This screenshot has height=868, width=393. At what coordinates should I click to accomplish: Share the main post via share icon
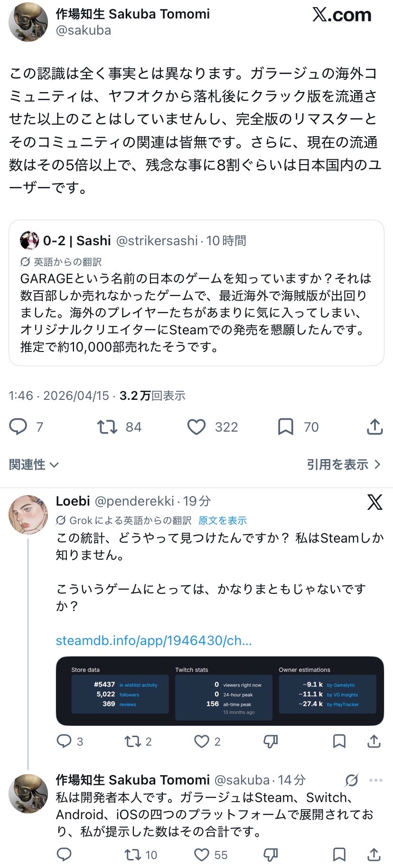click(x=374, y=427)
